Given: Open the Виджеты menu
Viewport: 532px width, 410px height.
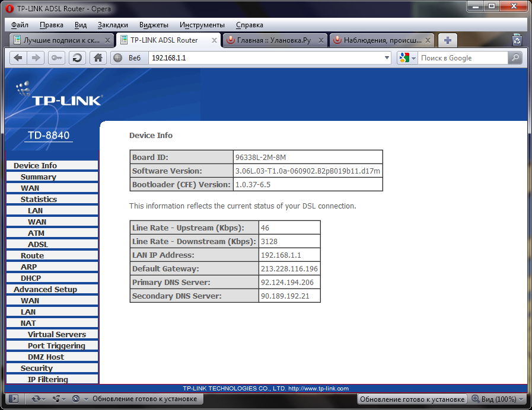Looking at the screenshot, I should (154, 25).
